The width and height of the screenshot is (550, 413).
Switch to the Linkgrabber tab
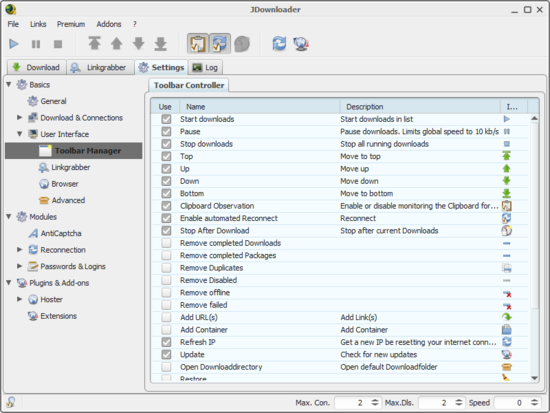coord(101,67)
